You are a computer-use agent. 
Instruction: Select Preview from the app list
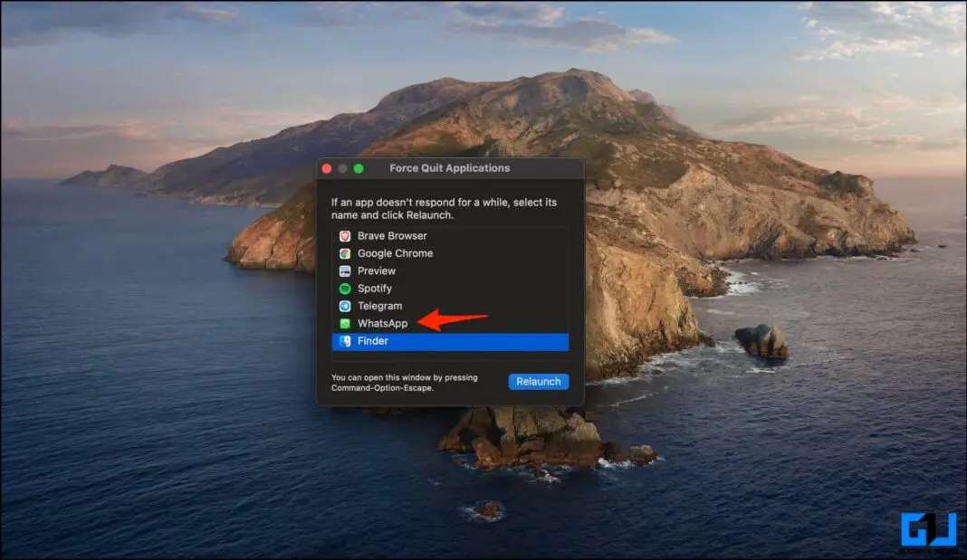tap(376, 271)
